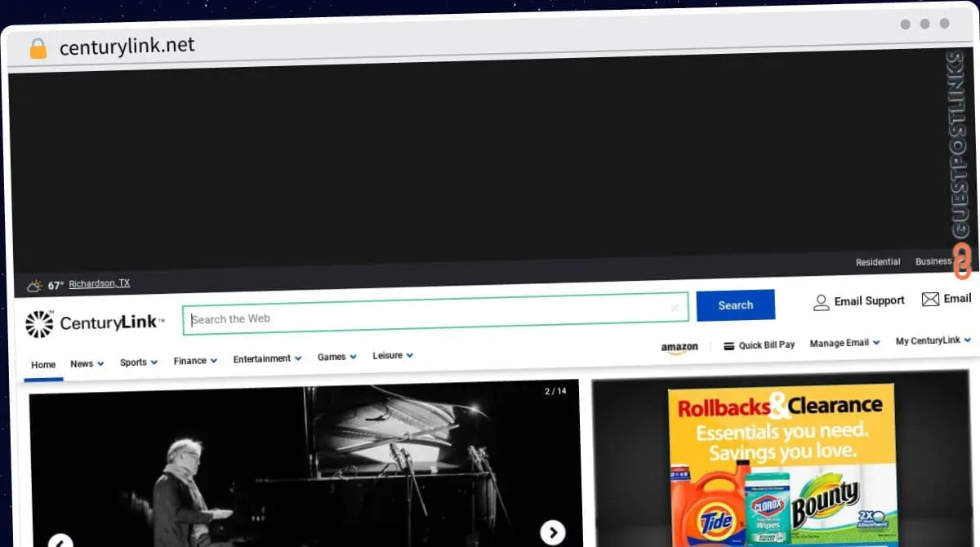
Task: Click the Email Support person icon
Action: click(821, 302)
